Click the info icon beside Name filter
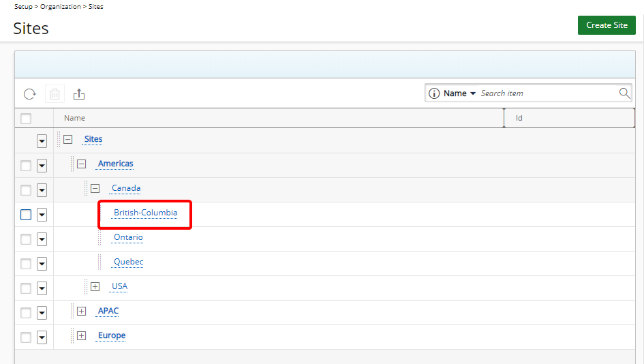 tap(433, 93)
